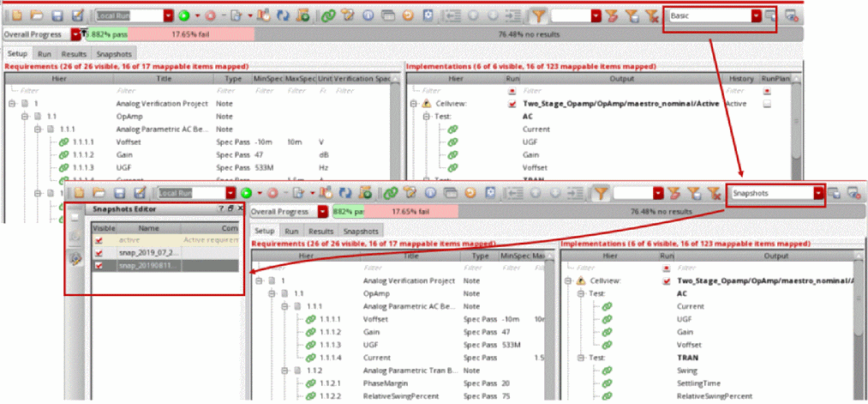Click red stop icon in lower window toolbar
This screenshot has height=404, width=868.
(x=272, y=193)
